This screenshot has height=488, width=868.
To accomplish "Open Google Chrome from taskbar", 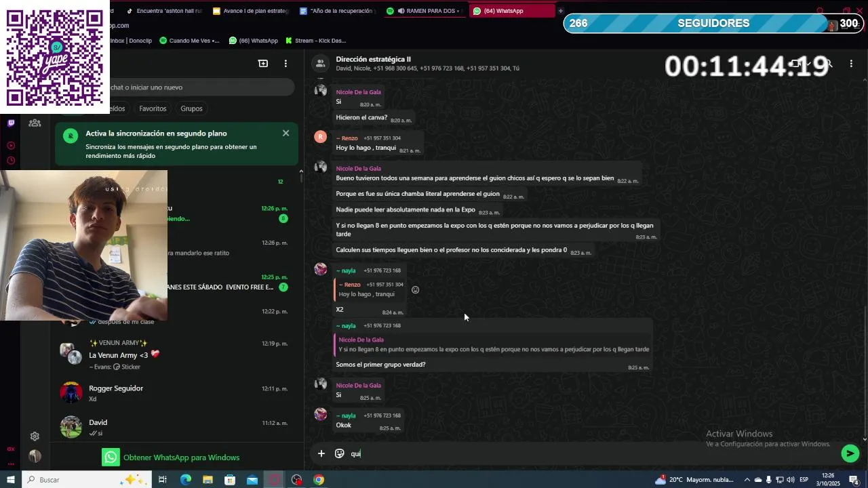I will tap(319, 480).
